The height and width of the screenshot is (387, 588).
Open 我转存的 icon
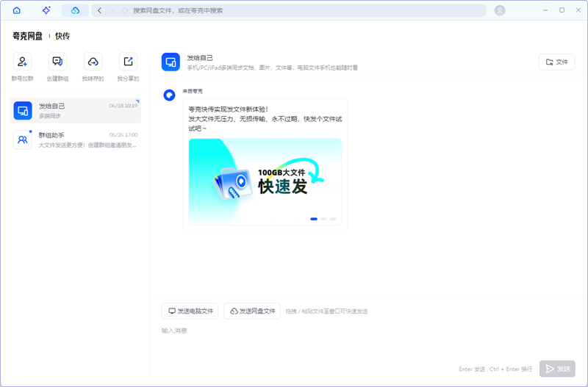pos(93,62)
